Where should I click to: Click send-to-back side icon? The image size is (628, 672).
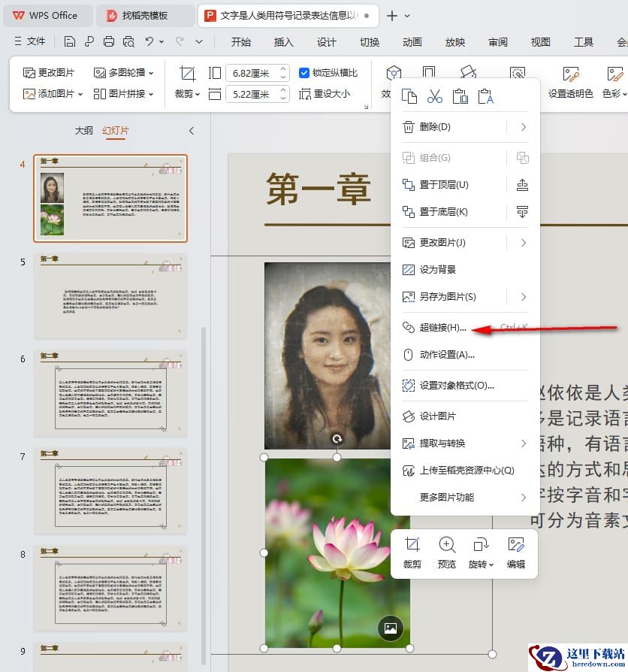(522, 212)
